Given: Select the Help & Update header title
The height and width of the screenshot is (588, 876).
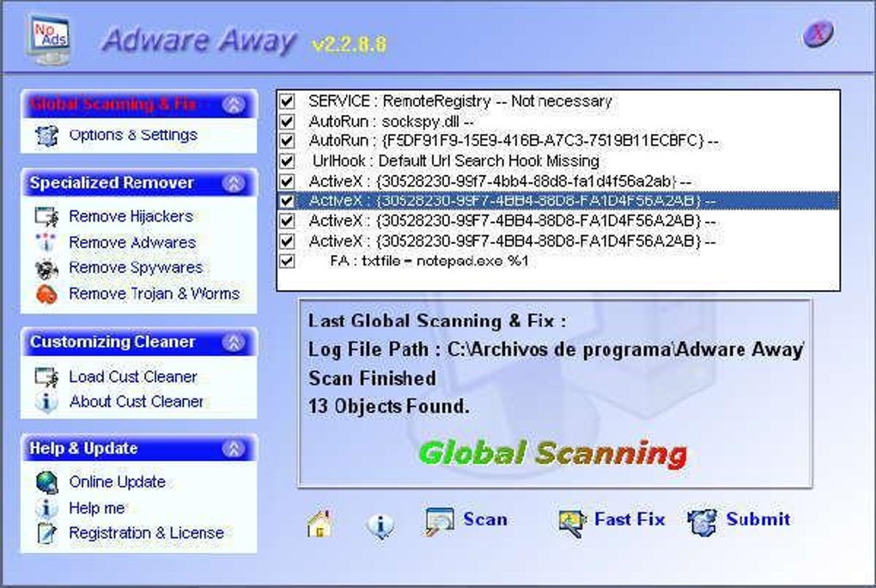Looking at the screenshot, I should click(x=83, y=448).
